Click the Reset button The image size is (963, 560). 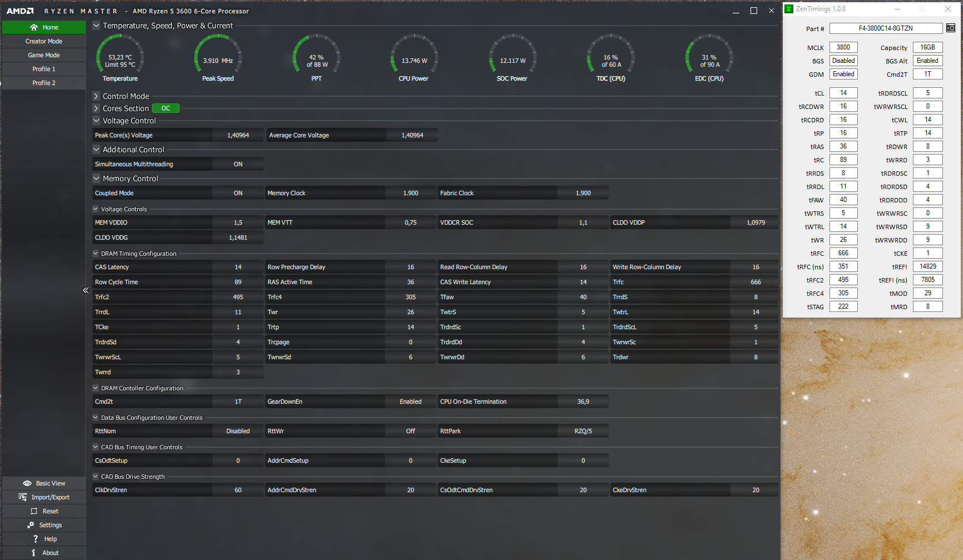point(44,511)
